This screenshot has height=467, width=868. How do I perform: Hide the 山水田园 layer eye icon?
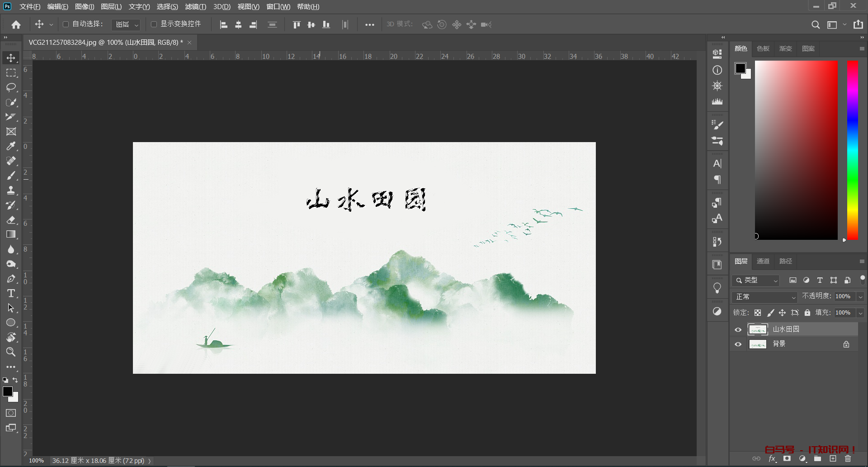(738, 330)
